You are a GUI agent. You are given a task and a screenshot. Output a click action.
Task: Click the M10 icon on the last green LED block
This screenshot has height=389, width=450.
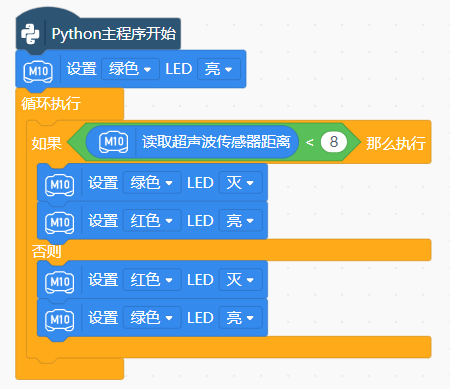(60, 320)
